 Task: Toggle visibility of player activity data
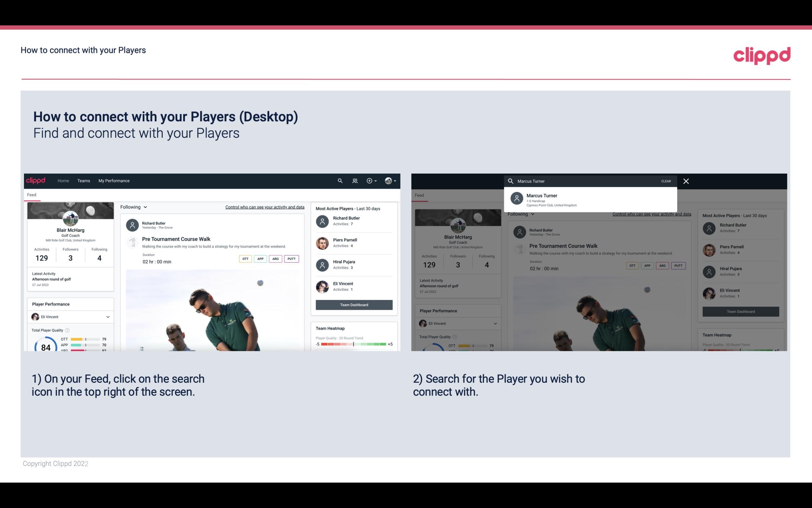pyautogui.click(x=264, y=207)
